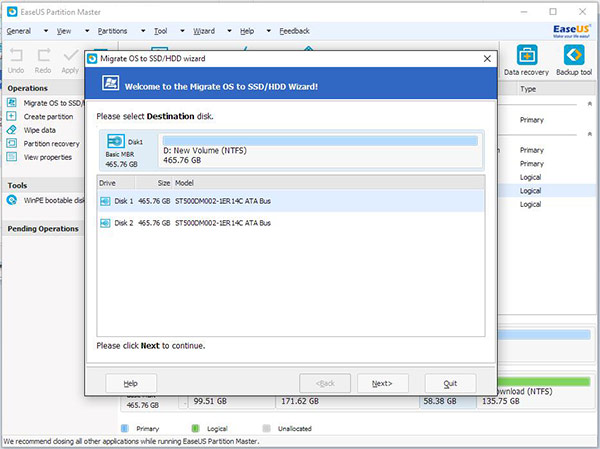Click the Redo toolbar icon

pyautogui.click(x=44, y=56)
